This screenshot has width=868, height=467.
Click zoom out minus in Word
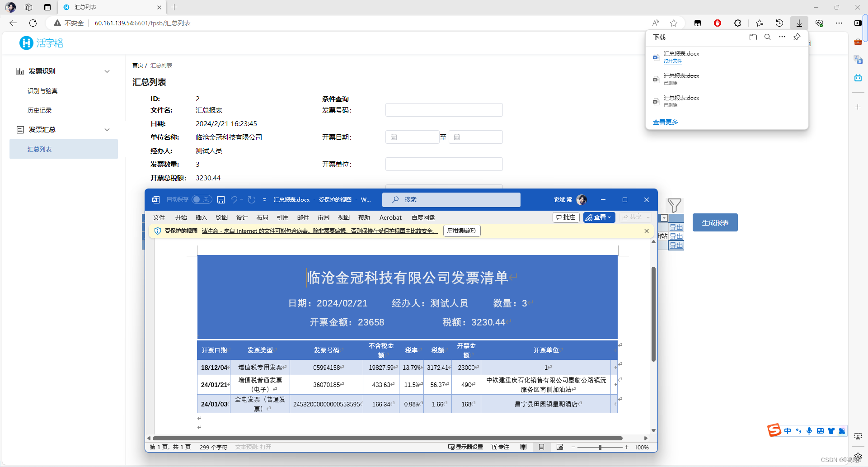click(573, 447)
